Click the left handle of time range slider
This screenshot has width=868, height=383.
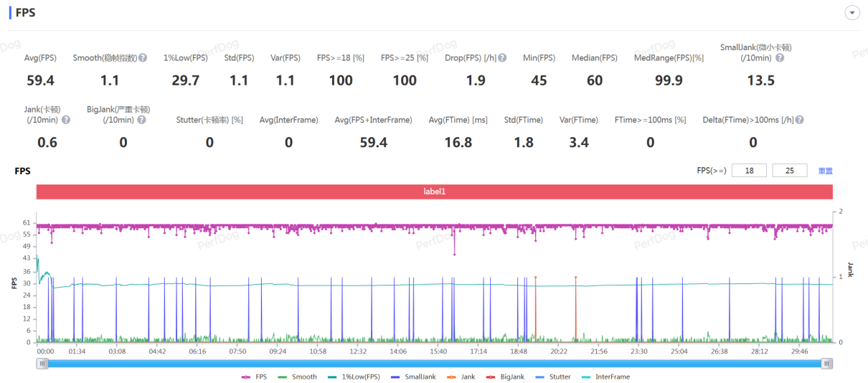42,364
